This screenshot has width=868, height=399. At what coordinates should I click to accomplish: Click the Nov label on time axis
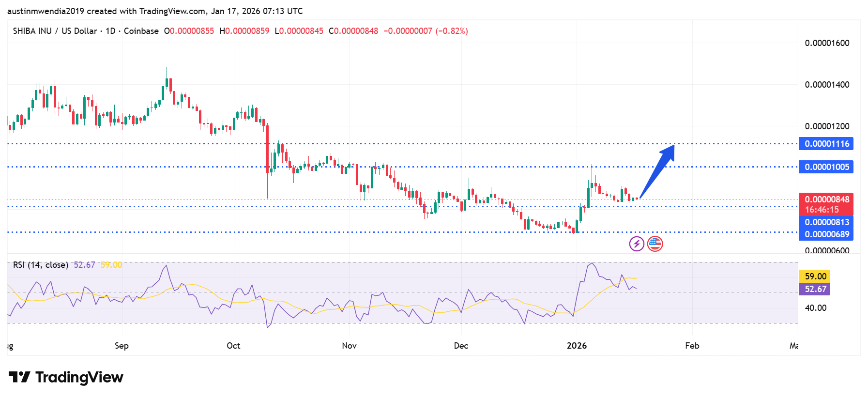[x=349, y=346]
